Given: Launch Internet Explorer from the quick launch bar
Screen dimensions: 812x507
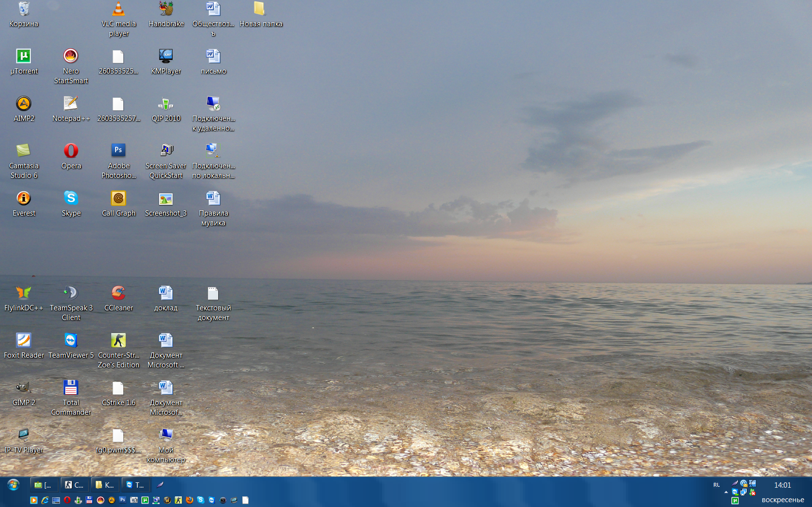Looking at the screenshot, I should 45,500.
